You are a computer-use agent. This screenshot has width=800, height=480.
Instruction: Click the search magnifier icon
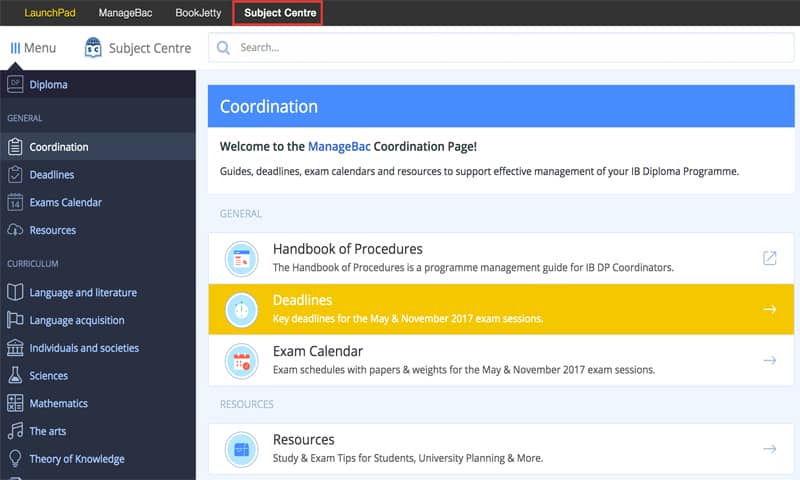pos(223,47)
